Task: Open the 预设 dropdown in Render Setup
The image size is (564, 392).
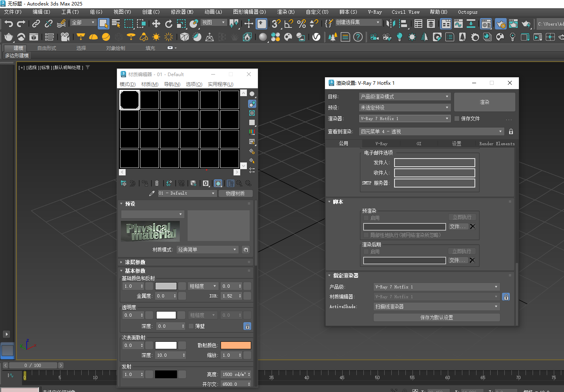Action: pyautogui.click(x=405, y=108)
